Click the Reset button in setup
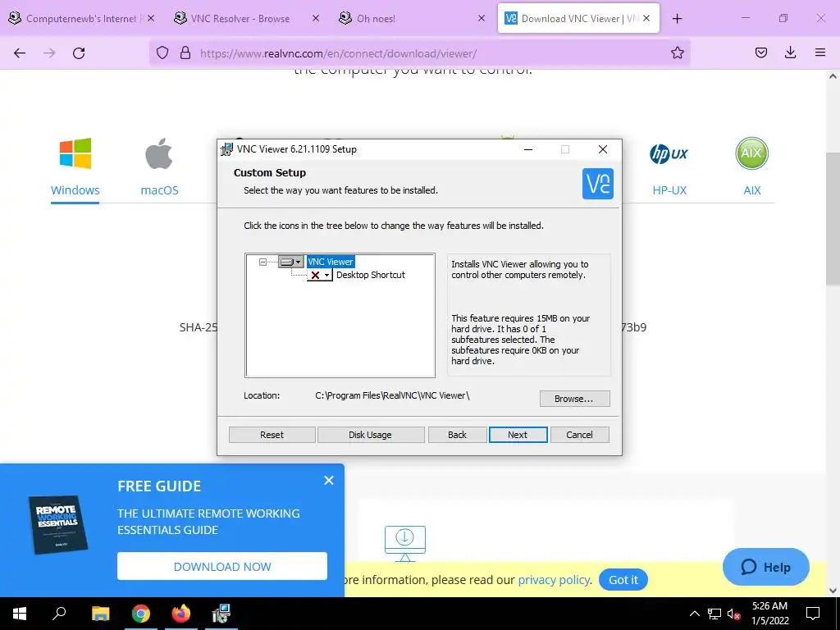This screenshot has height=630, width=840. coord(272,435)
